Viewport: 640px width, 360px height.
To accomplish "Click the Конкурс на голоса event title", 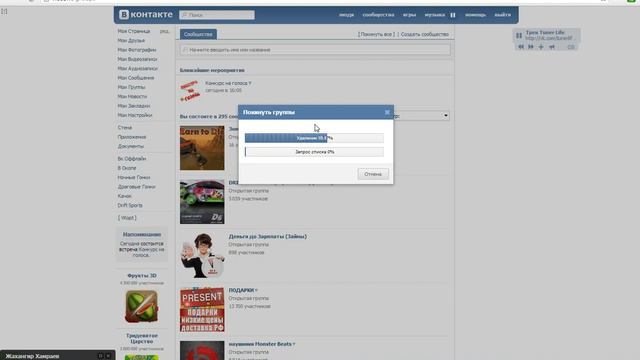I will pyautogui.click(x=228, y=83).
